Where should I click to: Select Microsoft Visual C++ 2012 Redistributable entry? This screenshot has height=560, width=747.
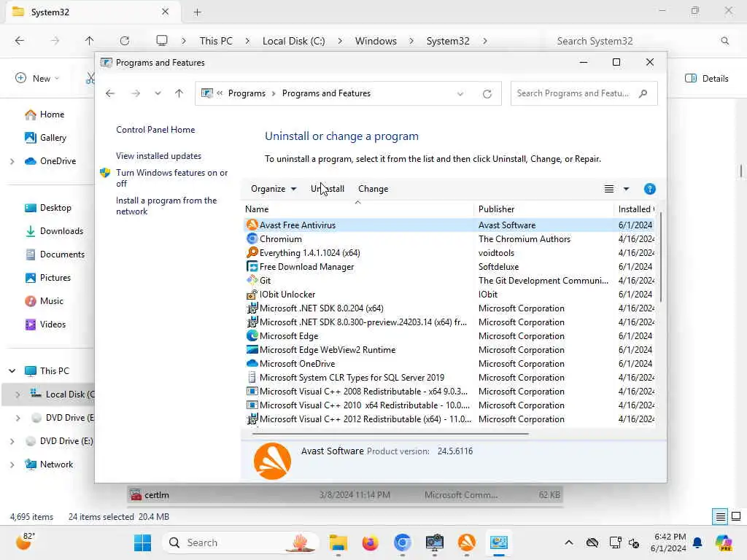click(x=450, y=419)
